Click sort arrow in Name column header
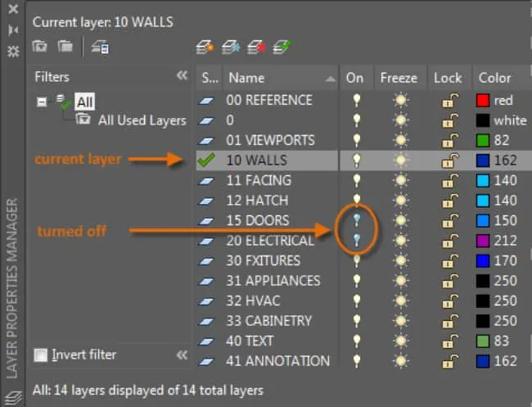 pos(330,79)
